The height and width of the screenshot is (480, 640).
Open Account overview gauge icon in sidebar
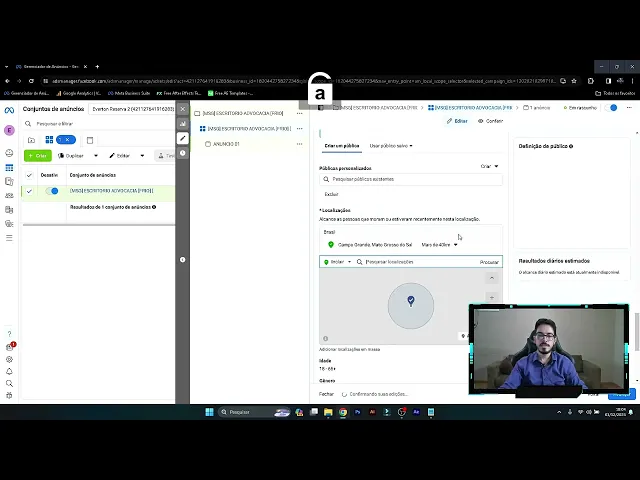coord(9,153)
